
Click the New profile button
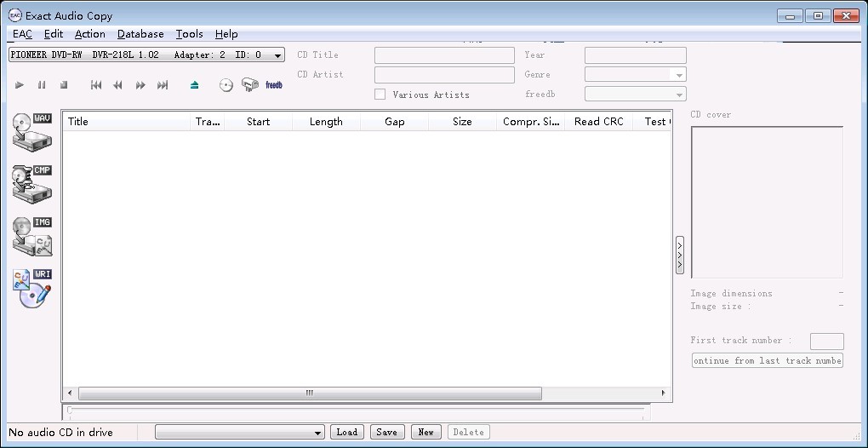click(x=425, y=433)
